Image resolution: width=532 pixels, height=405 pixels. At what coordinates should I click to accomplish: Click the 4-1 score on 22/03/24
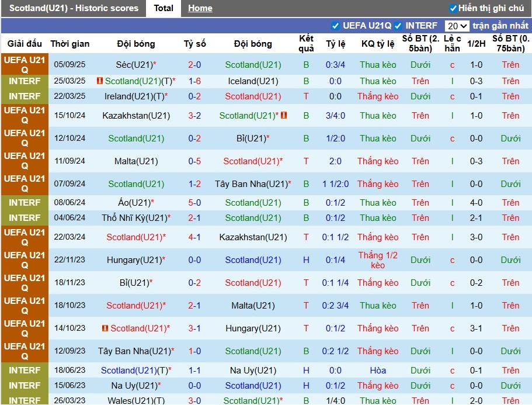point(194,237)
